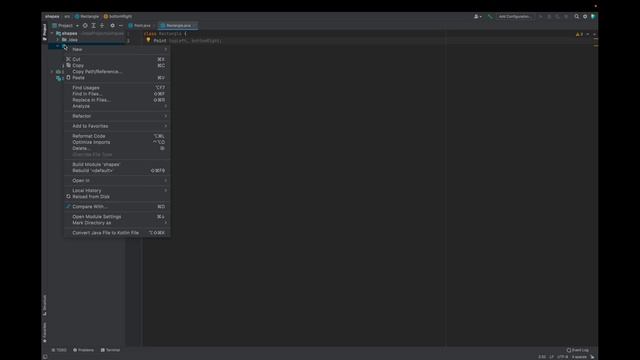This screenshot has height=360, width=640.
Task: Choose Copy from context menu
Action: coord(117,65)
